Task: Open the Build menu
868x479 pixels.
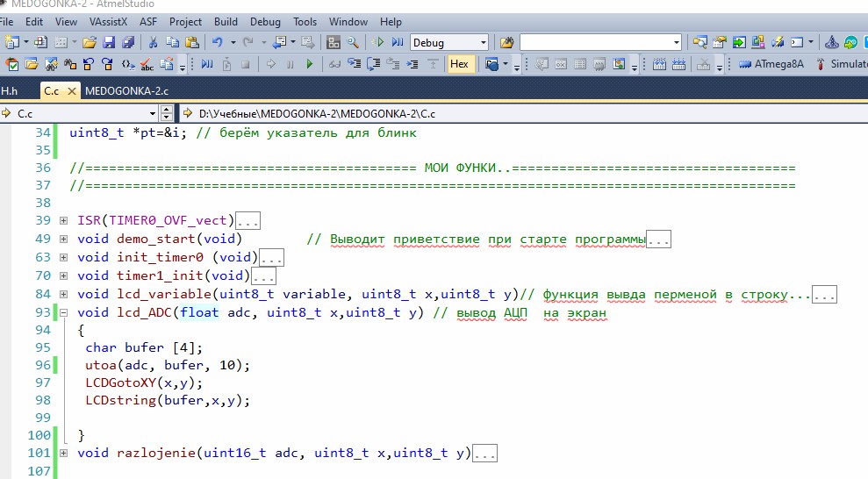Action: coord(226,21)
